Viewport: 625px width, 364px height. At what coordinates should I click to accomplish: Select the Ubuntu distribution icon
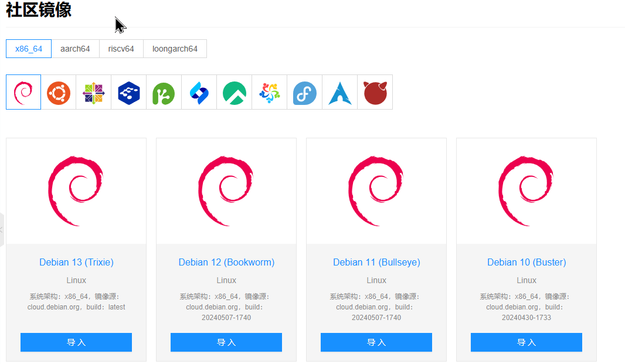click(59, 92)
